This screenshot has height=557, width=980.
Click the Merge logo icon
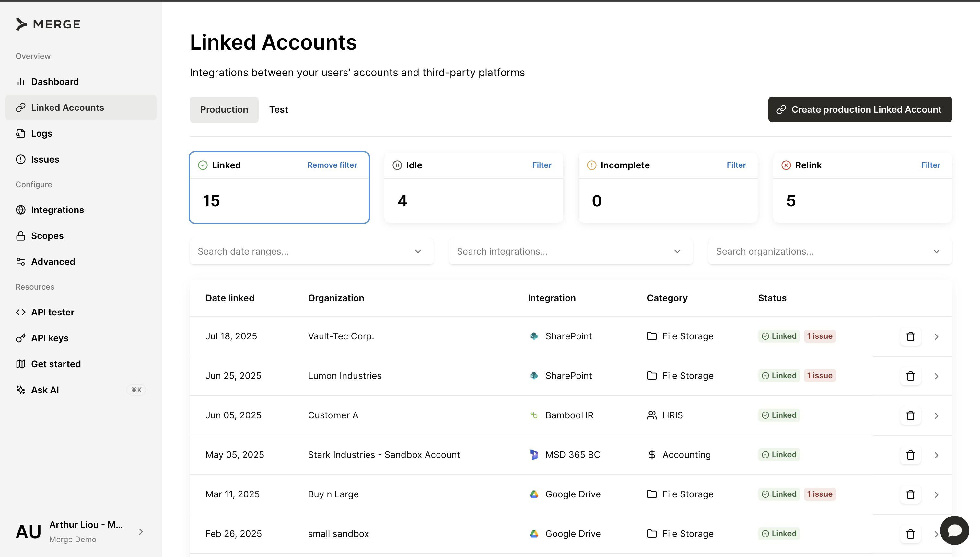point(21,24)
